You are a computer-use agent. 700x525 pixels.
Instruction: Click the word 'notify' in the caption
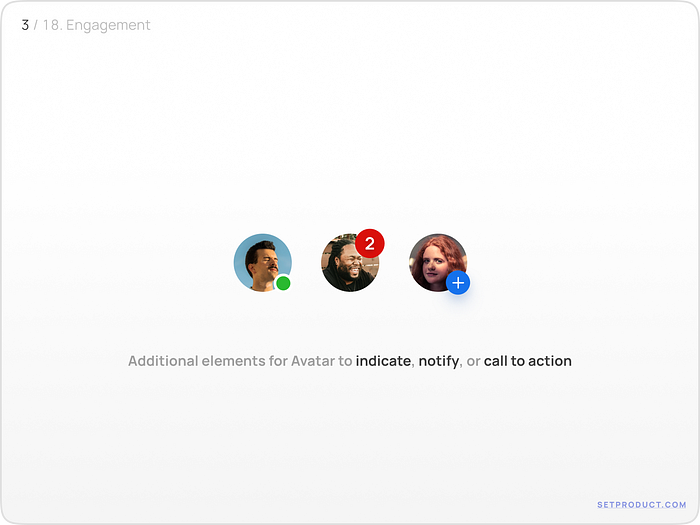pyautogui.click(x=438, y=361)
